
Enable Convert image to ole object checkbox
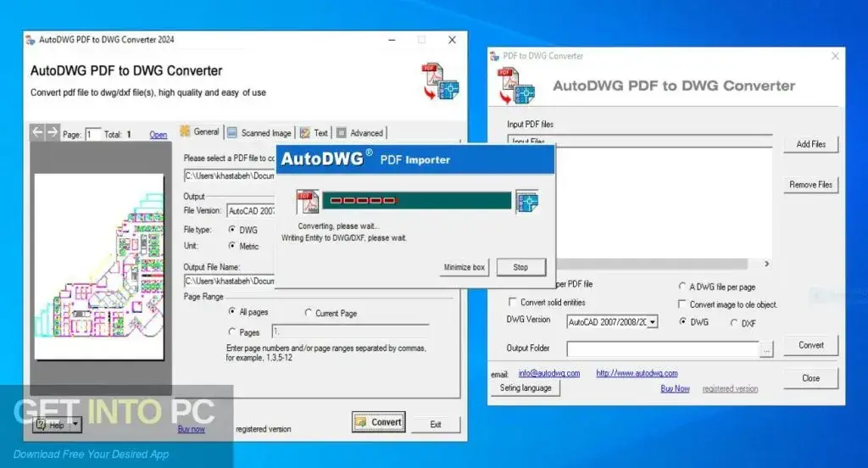click(x=682, y=304)
